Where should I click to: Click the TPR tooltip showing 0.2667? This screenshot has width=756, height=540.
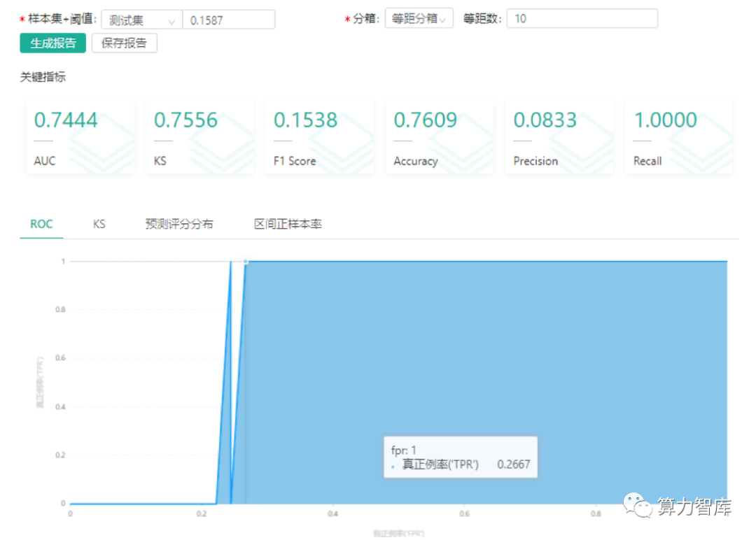pyautogui.click(x=460, y=457)
